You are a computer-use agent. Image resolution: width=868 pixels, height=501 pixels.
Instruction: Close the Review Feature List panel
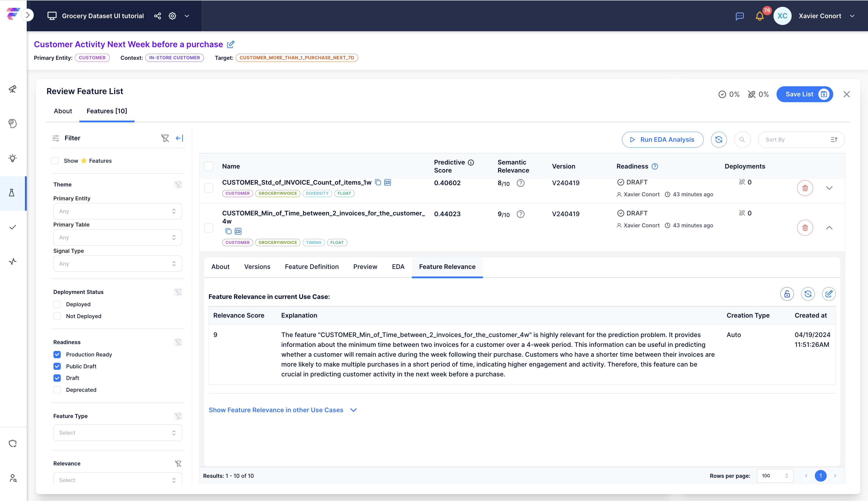847,94
